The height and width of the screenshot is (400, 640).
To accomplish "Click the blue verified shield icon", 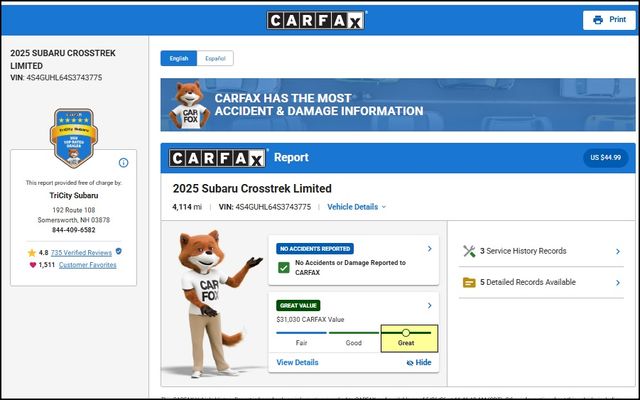I will 118,251.
